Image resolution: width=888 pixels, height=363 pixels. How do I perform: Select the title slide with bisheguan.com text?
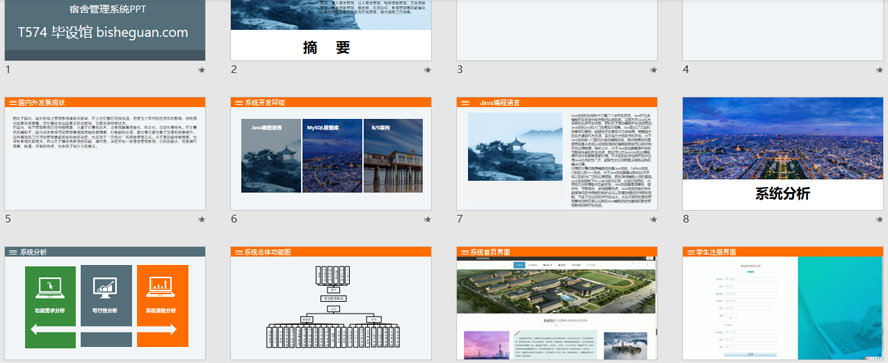105,30
